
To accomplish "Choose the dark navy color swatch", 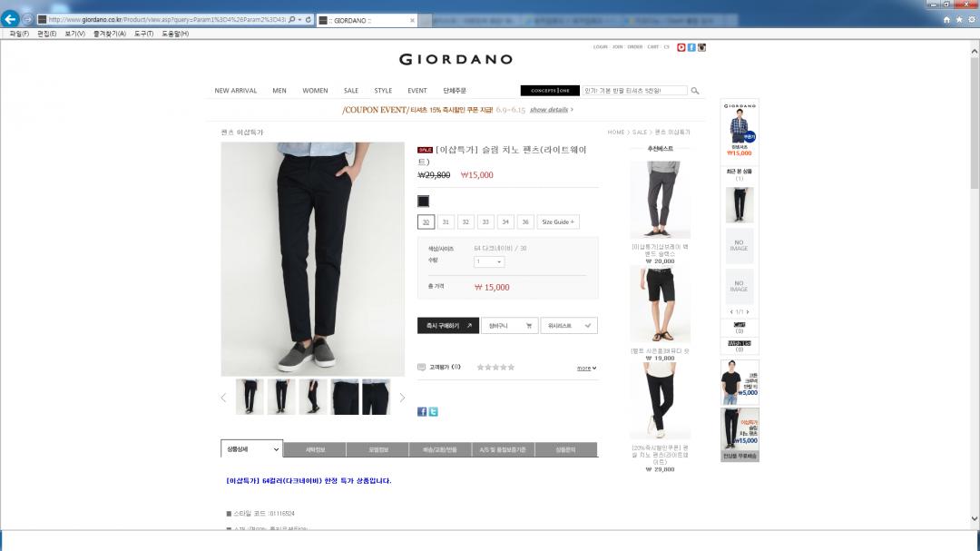I will click(423, 201).
